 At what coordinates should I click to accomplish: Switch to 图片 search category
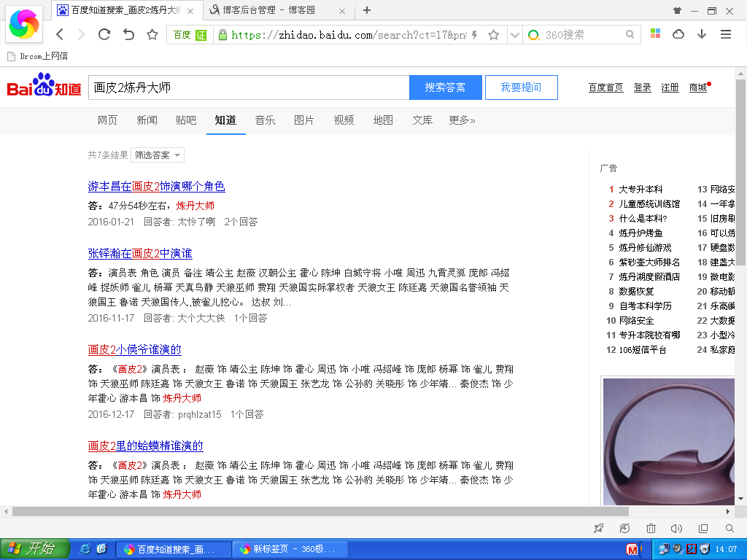tap(304, 120)
